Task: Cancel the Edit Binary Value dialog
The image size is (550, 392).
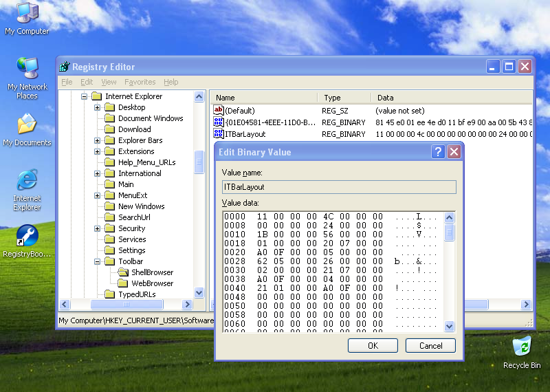Action: (430, 346)
